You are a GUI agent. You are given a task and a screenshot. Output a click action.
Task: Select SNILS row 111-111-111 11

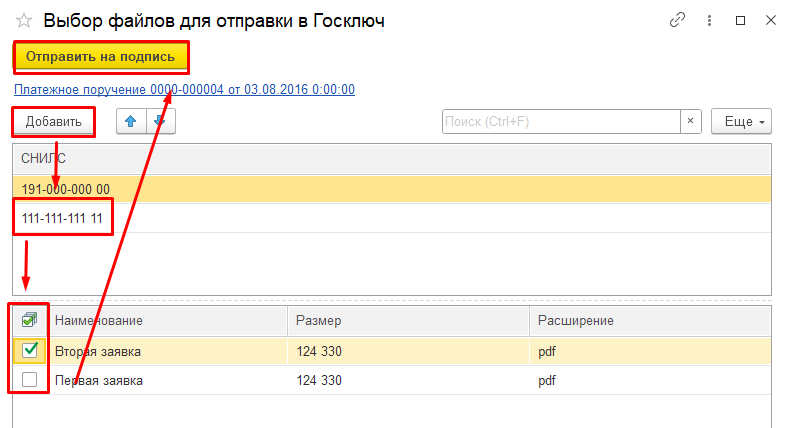pos(392,218)
